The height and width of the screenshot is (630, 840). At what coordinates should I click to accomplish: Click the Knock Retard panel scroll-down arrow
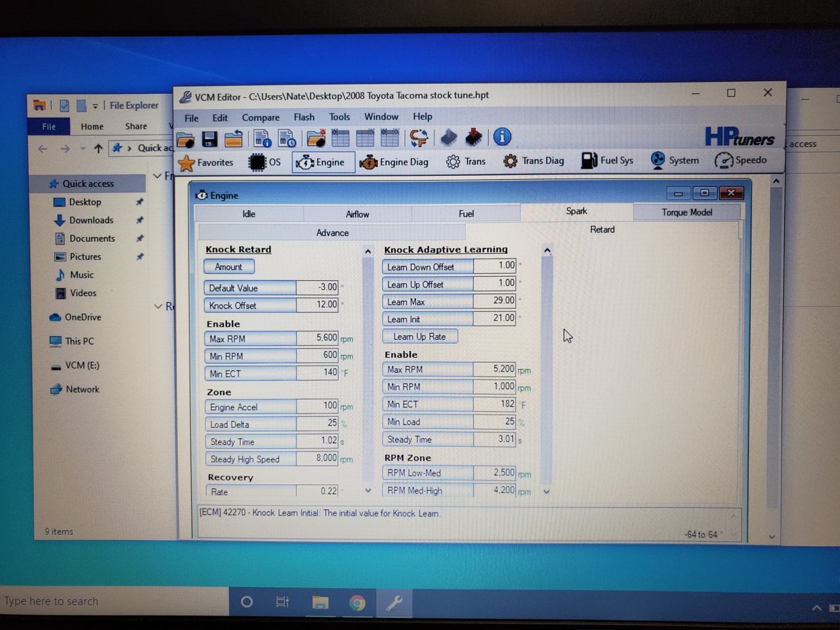(x=368, y=490)
